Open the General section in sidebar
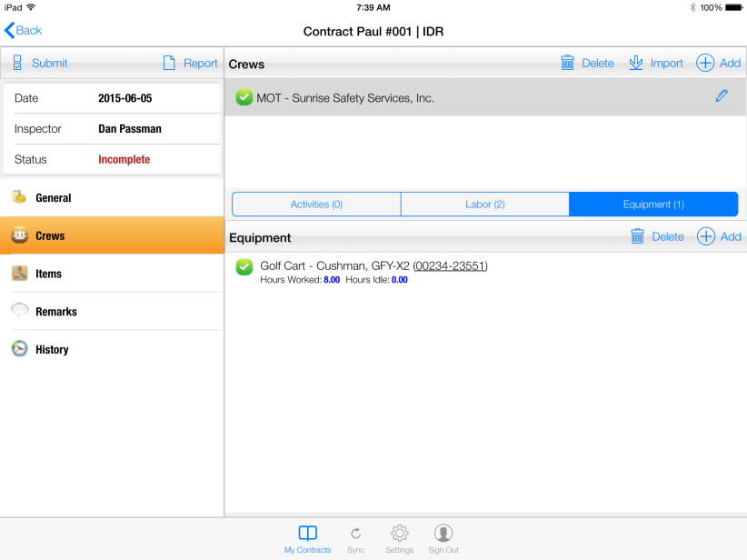 pyautogui.click(x=53, y=197)
